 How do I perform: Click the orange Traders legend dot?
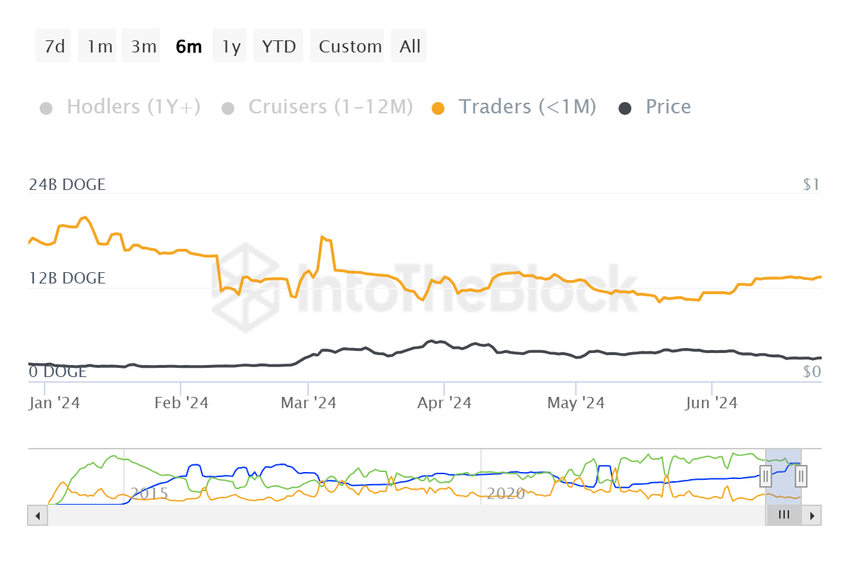(x=438, y=108)
